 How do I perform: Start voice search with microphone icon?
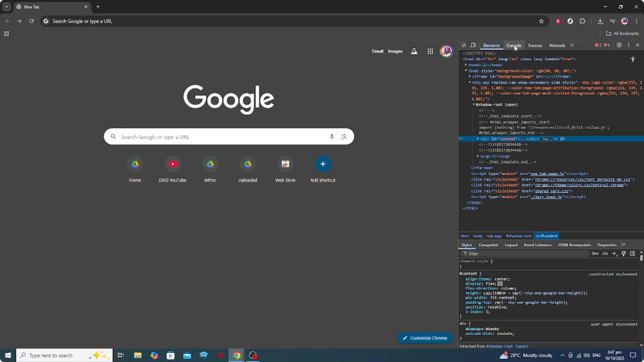click(332, 137)
